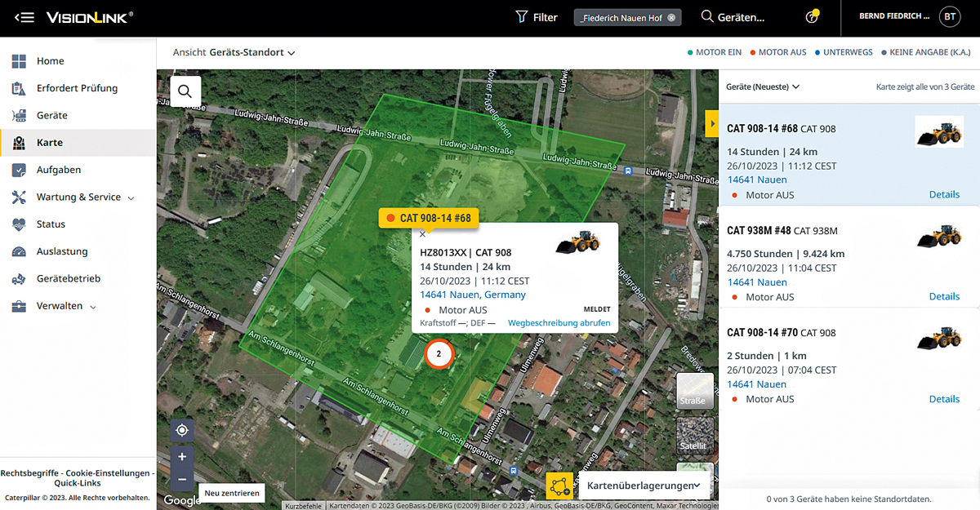
Task: Zoom out with the minus button
Action: pyautogui.click(x=182, y=479)
